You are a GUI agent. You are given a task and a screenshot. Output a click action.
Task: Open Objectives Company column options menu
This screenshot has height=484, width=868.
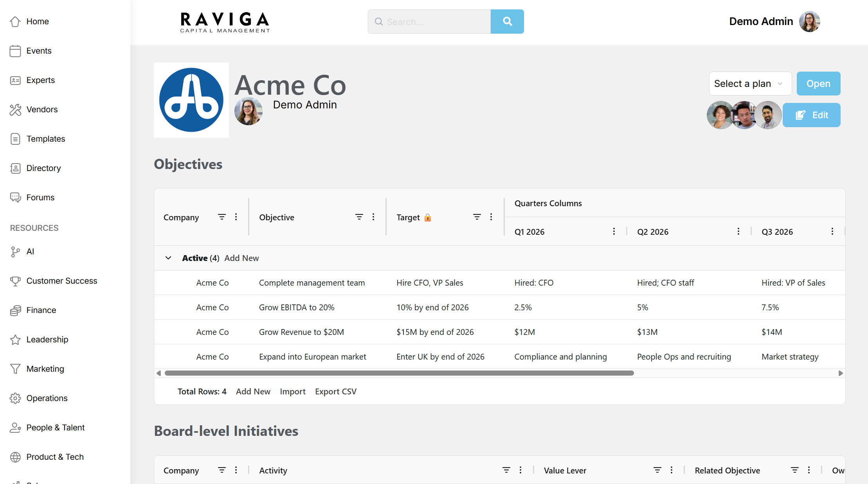pos(236,217)
